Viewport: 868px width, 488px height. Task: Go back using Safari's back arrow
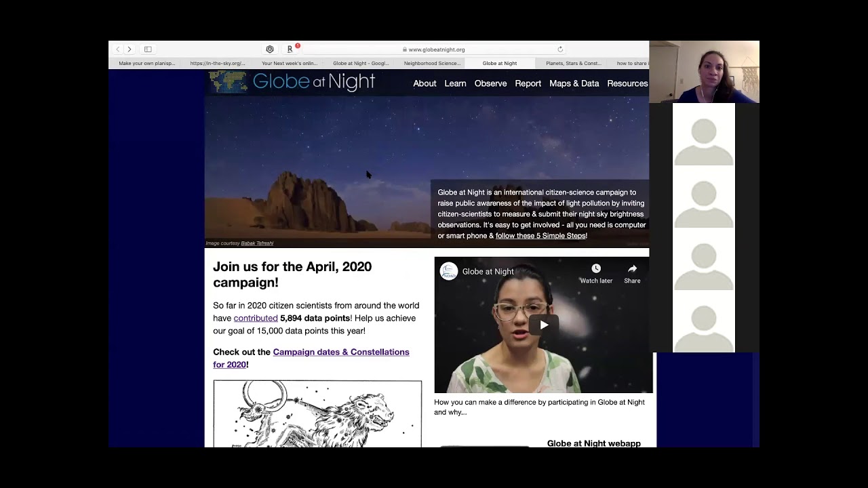point(118,49)
